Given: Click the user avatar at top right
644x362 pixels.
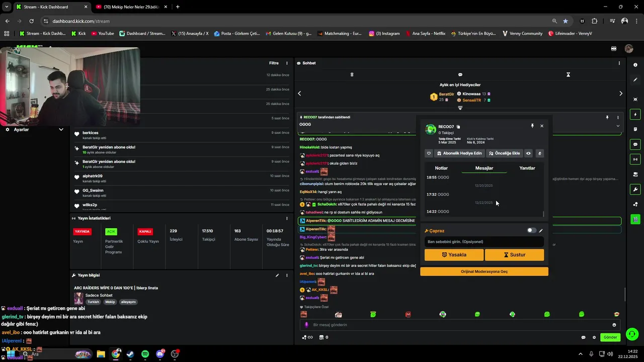Looking at the screenshot, I should (x=628, y=49).
